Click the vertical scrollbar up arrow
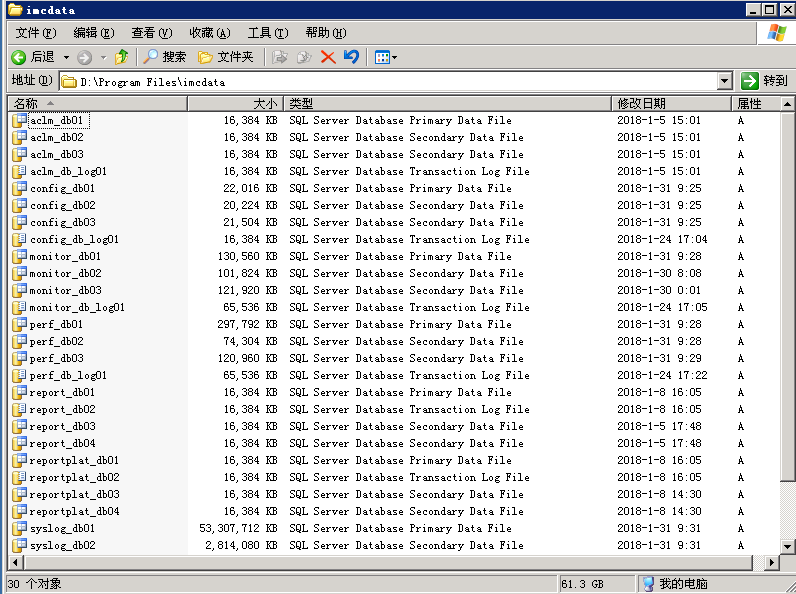 pos(787,104)
